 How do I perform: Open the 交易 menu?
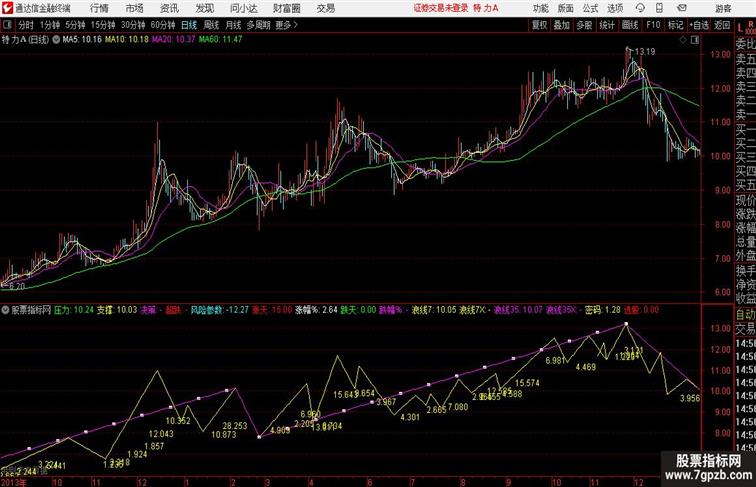tap(326, 8)
